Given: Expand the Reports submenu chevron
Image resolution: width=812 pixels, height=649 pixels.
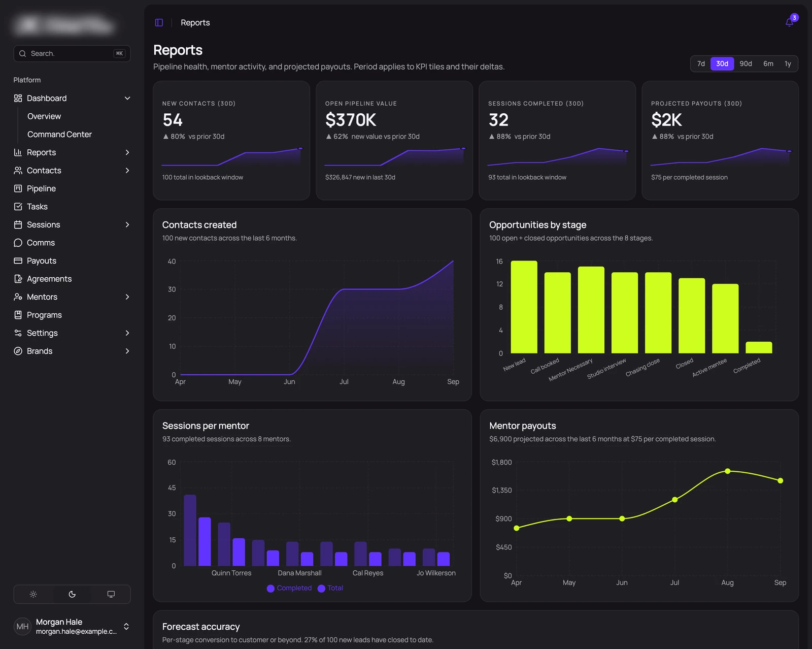Looking at the screenshot, I should [x=127, y=152].
